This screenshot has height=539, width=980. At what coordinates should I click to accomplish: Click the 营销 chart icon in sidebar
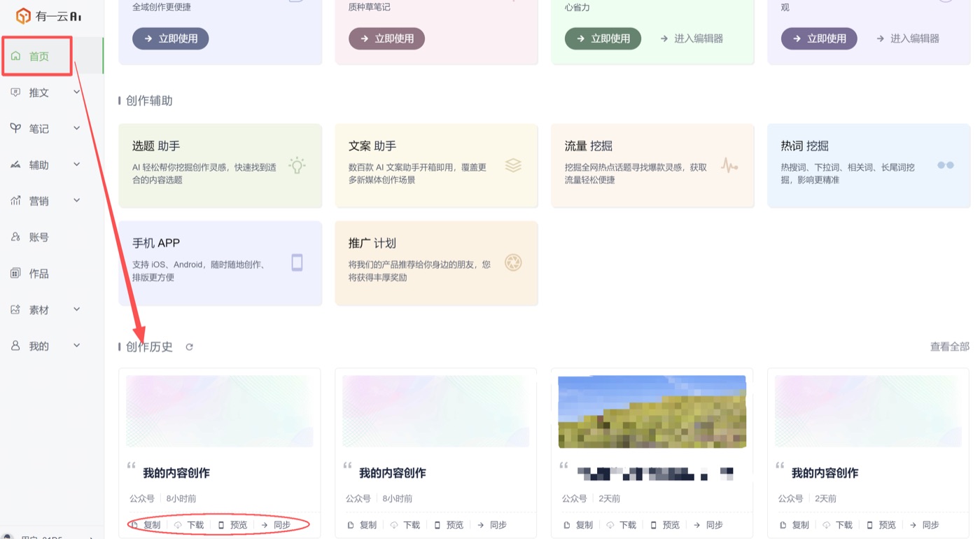coord(15,201)
